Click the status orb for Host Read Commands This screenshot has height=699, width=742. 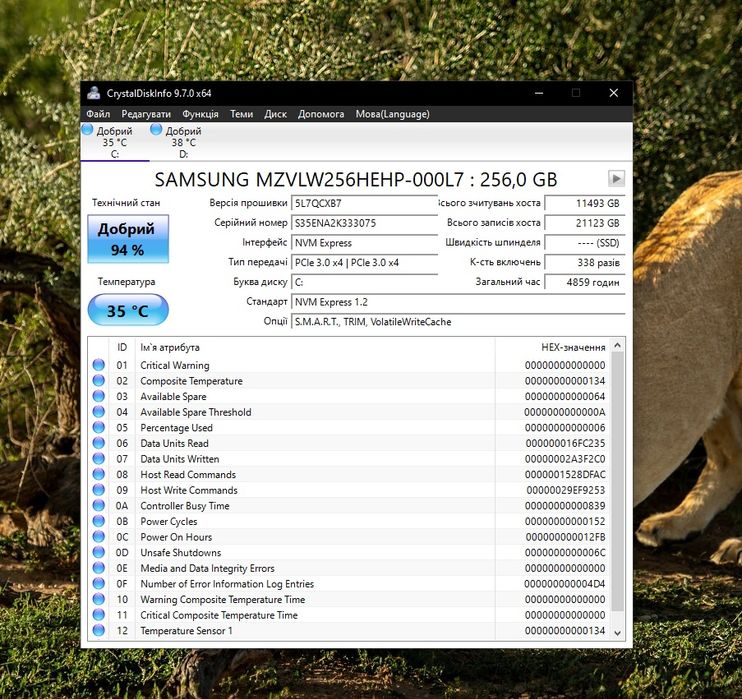point(98,474)
